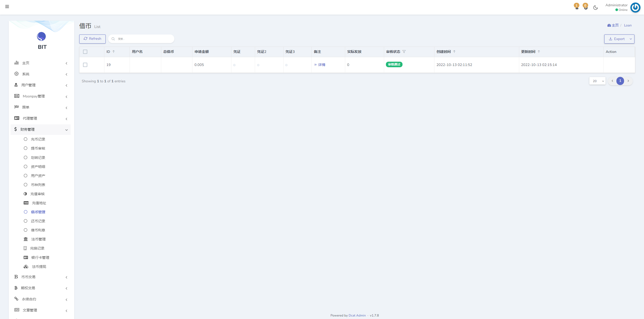644x319 pixels.
Task: Open 提币审核 in sidebar
Action: (x=38, y=148)
